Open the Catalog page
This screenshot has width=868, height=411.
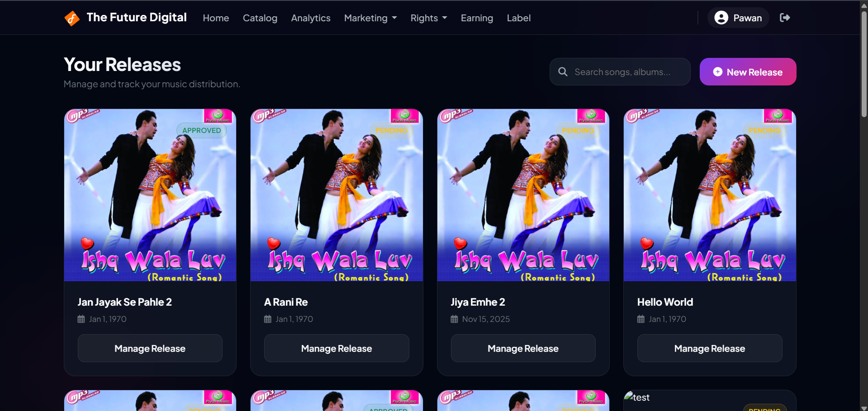point(260,18)
